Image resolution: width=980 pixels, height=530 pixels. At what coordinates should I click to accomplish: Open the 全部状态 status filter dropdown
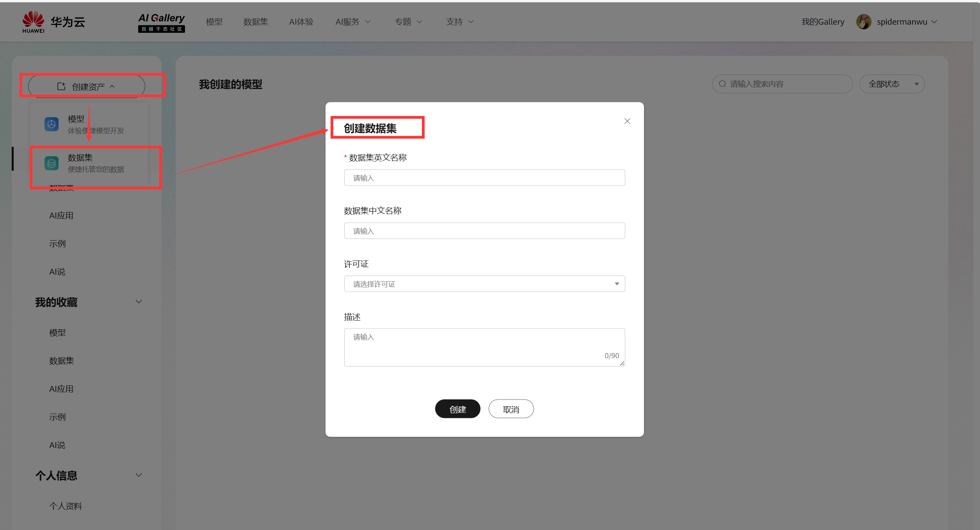pyautogui.click(x=892, y=84)
